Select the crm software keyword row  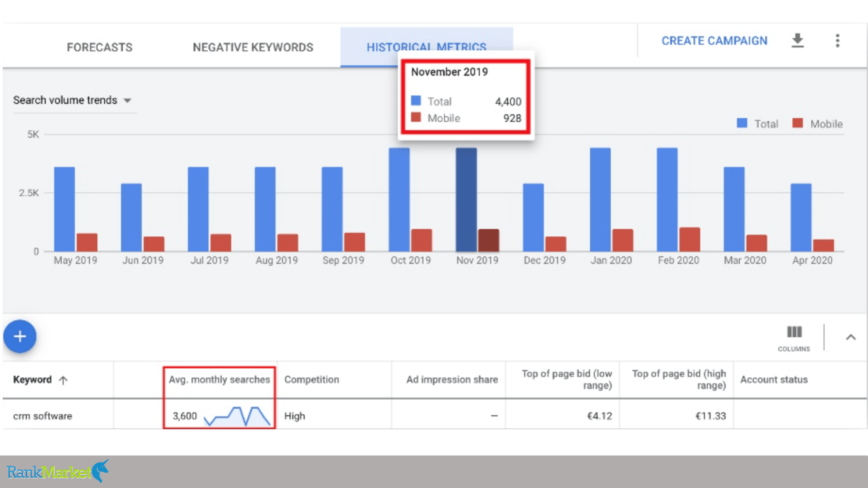(434, 416)
